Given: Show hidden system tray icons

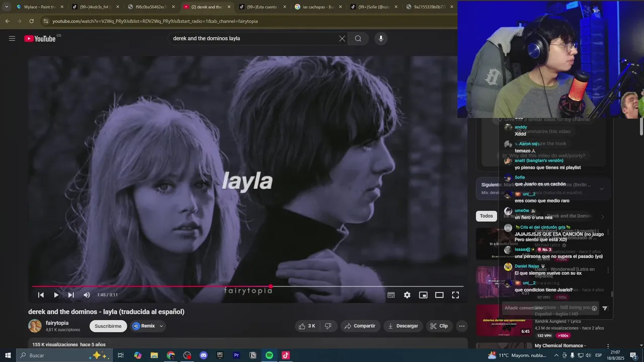Looking at the screenshot, I should click(x=556, y=355).
